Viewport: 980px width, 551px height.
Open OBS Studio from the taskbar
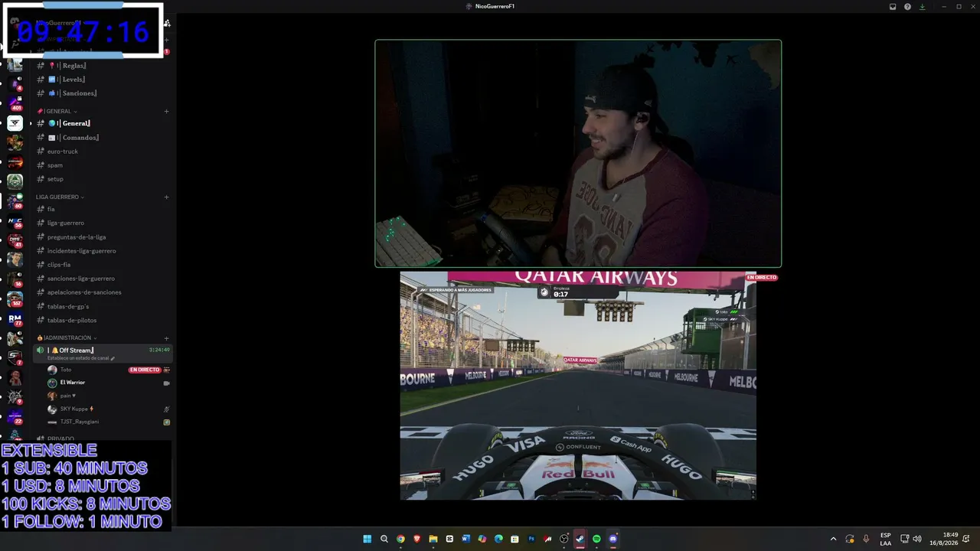[x=564, y=539]
